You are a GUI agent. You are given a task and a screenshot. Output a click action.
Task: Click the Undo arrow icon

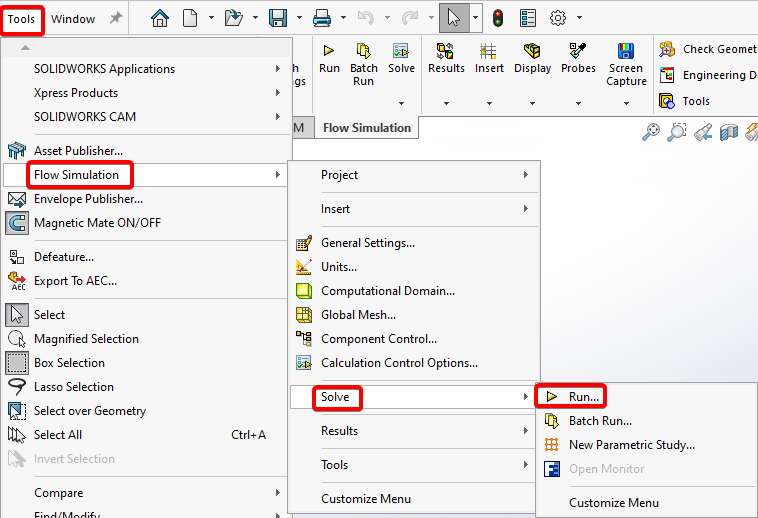tap(365, 18)
